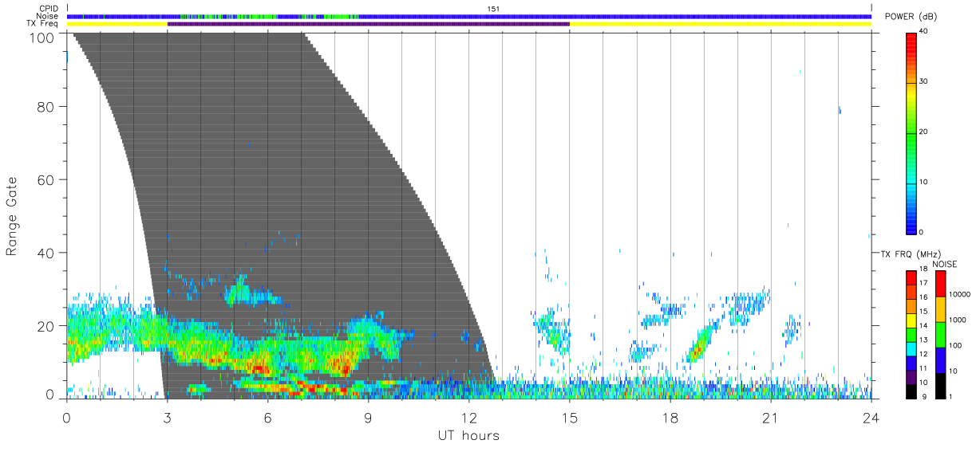980x452 pixels.
Task: Click Range Gate tick label '40'
Action: [x=47, y=254]
